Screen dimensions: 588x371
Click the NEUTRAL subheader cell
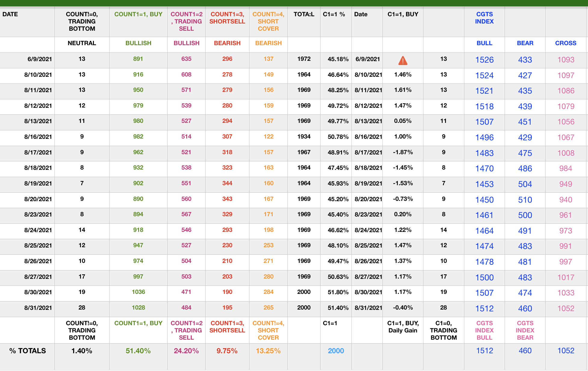click(82, 43)
